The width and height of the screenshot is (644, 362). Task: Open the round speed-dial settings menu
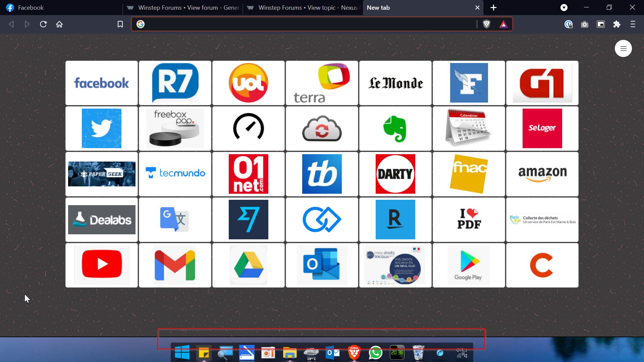click(623, 49)
